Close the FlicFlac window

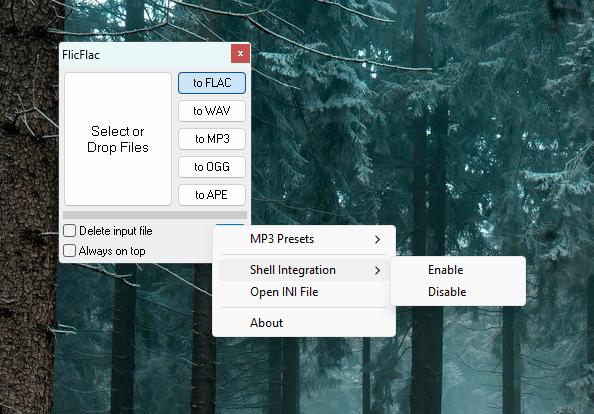coord(240,53)
